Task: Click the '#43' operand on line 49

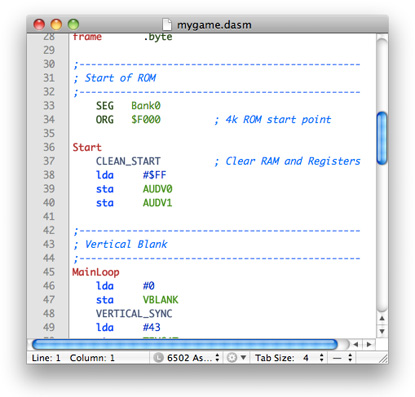Action: coord(152,327)
